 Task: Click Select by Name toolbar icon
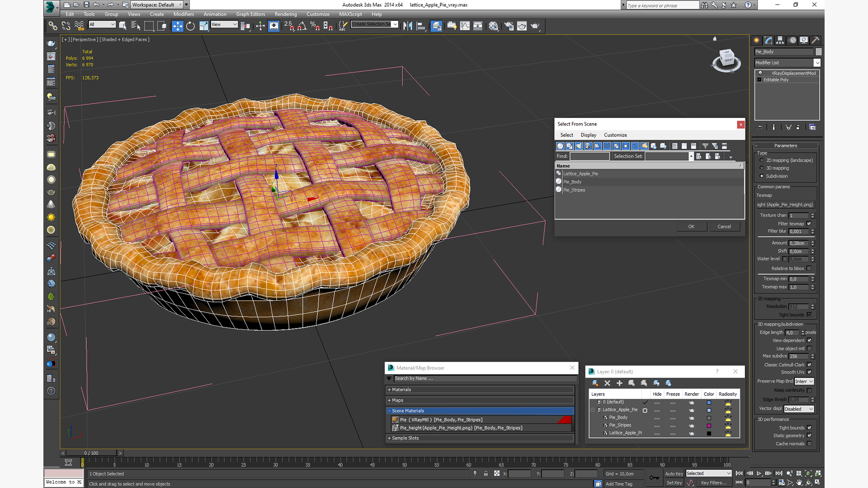point(136,26)
